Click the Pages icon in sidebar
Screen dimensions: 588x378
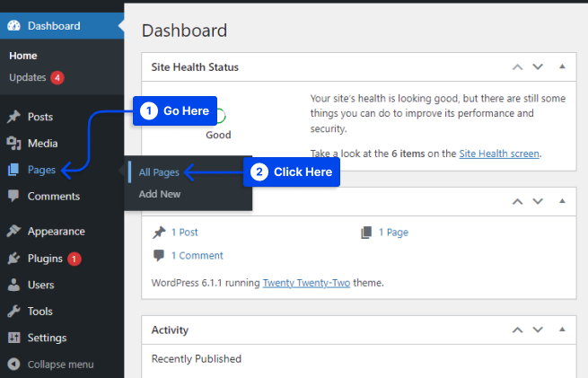tap(13, 170)
